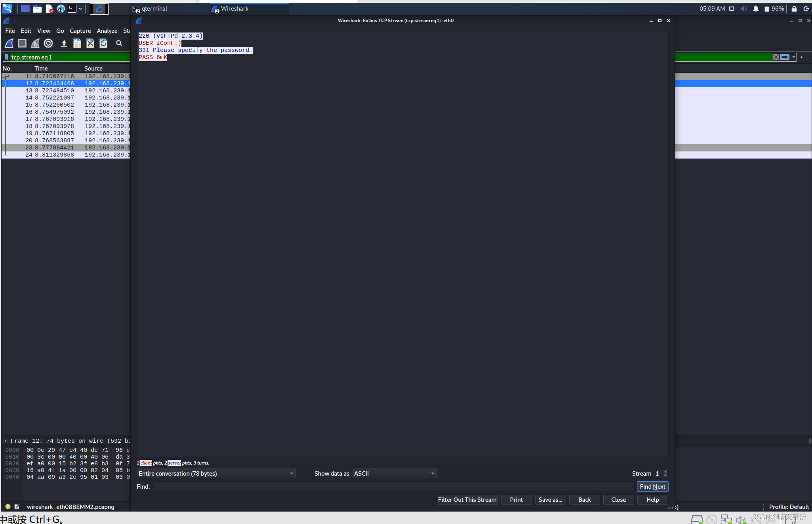Open the File menu
The image size is (812, 524).
[x=10, y=31]
